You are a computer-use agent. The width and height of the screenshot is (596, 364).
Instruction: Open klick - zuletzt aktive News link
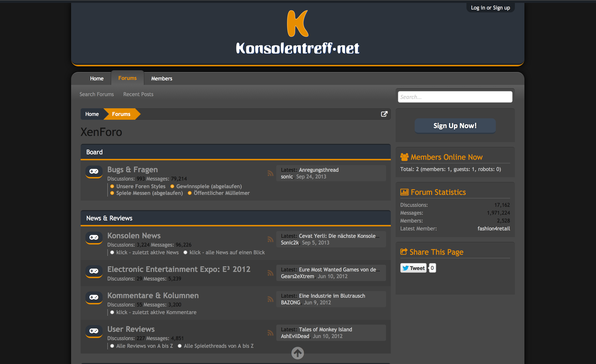[147, 252]
